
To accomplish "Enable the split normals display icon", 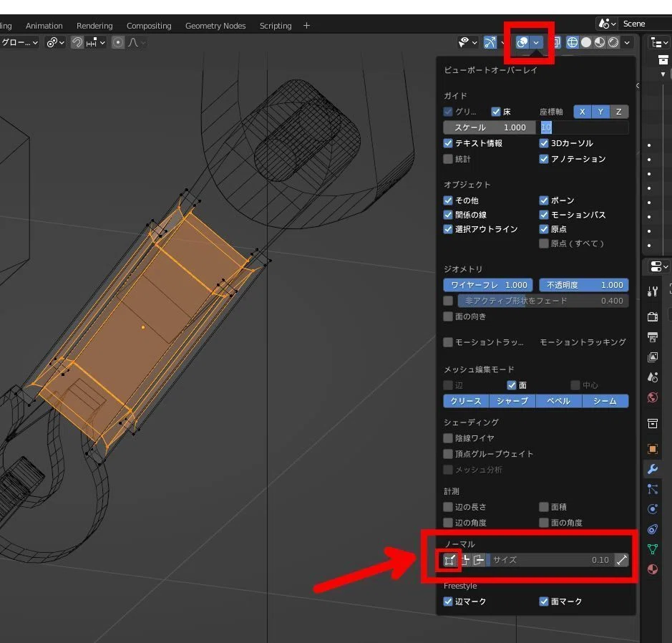I will click(464, 560).
